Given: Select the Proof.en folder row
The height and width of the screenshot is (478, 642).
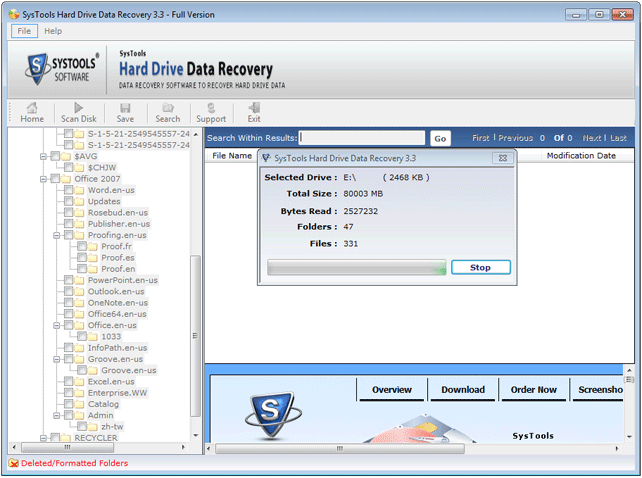Looking at the screenshot, I should pyautogui.click(x=118, y=269).
